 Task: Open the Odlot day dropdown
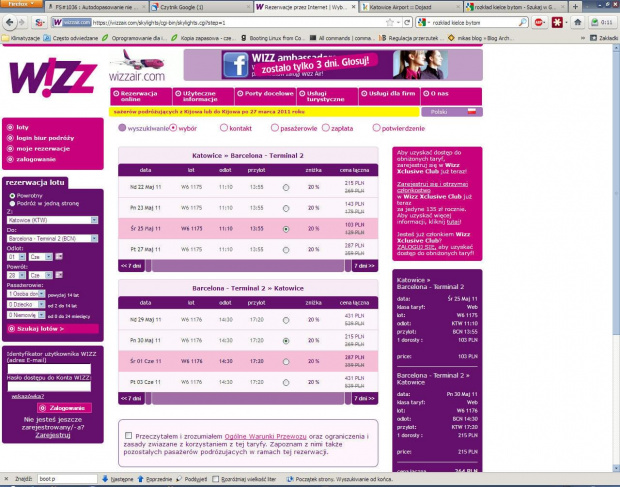[17, 257]
